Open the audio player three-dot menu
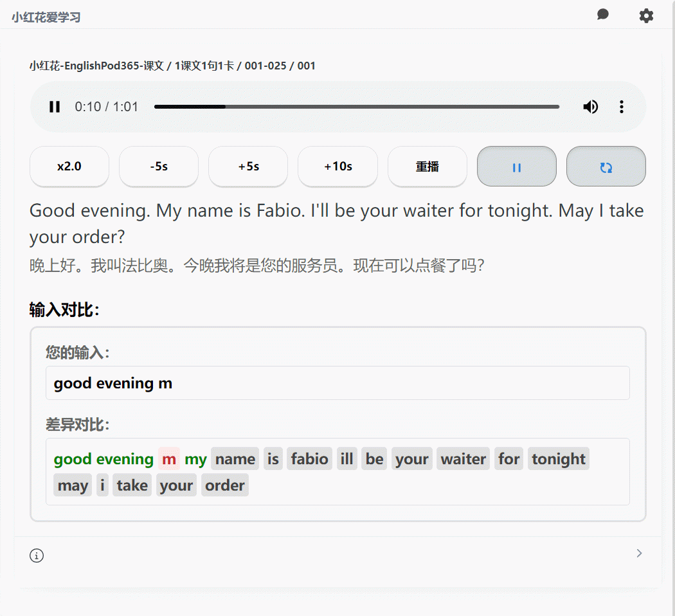The image size is (675, 616). (x=621, y=107)
